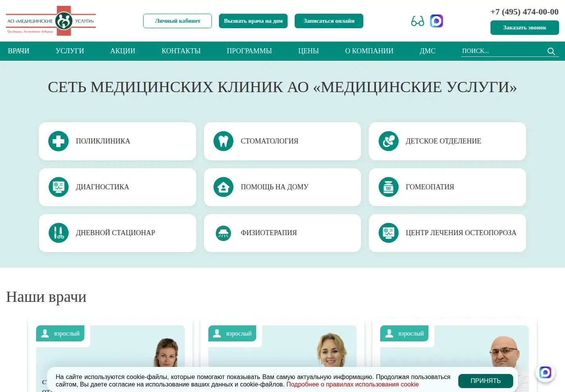Enable the glasses accessibility view icon

click(x=417, y=21)
